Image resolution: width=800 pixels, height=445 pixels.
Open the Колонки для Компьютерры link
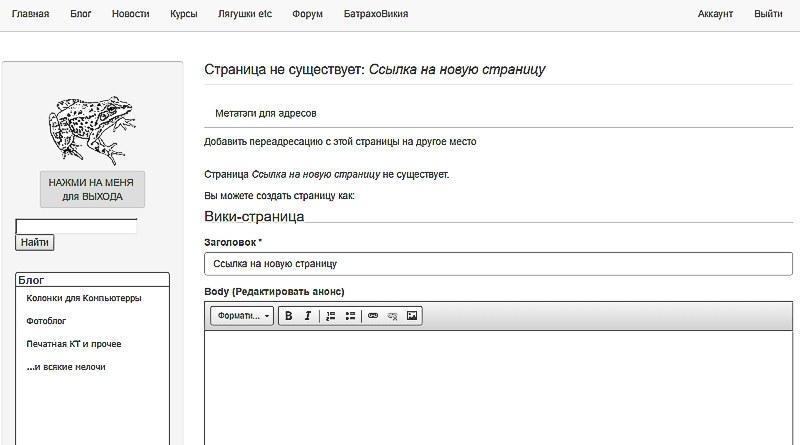(x=84, y=298)
